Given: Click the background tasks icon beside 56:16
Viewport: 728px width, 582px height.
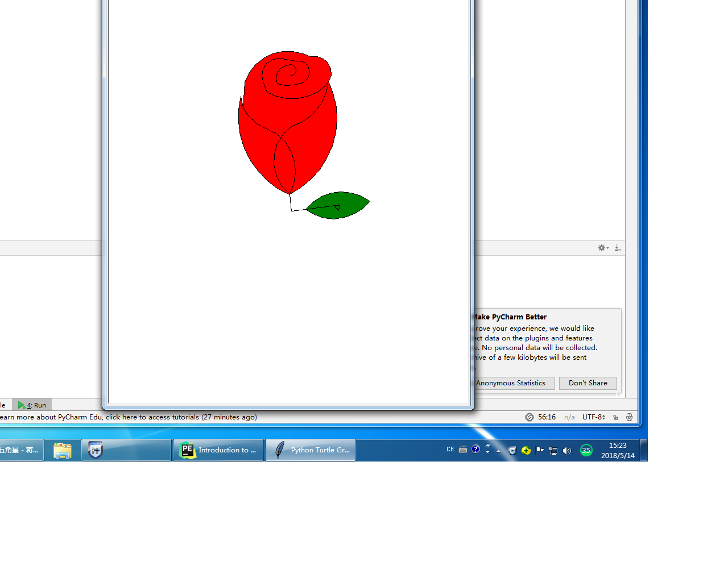Looking at the screenshot, I should [530, 417].
